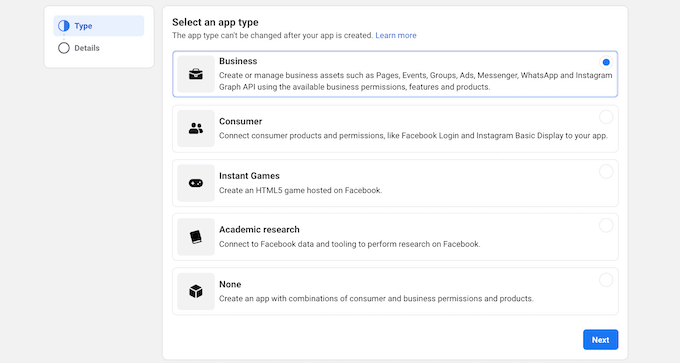Open the Learn more link
This screenshot has height=363, width=680.
click(396, 36)
